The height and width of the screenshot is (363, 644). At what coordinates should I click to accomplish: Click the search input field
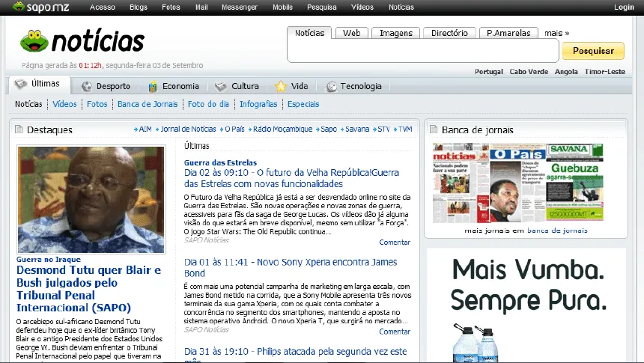coord(423,50)
